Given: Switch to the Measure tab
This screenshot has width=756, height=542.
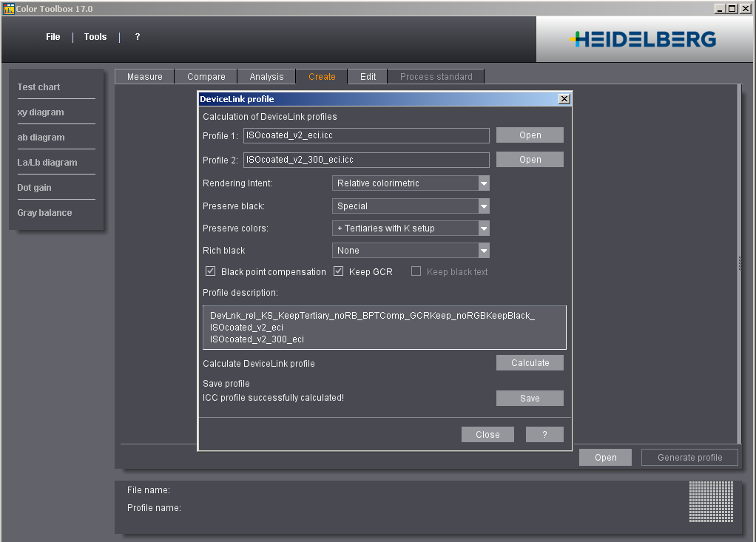Looking at the screenshot, I should (145, 77).
